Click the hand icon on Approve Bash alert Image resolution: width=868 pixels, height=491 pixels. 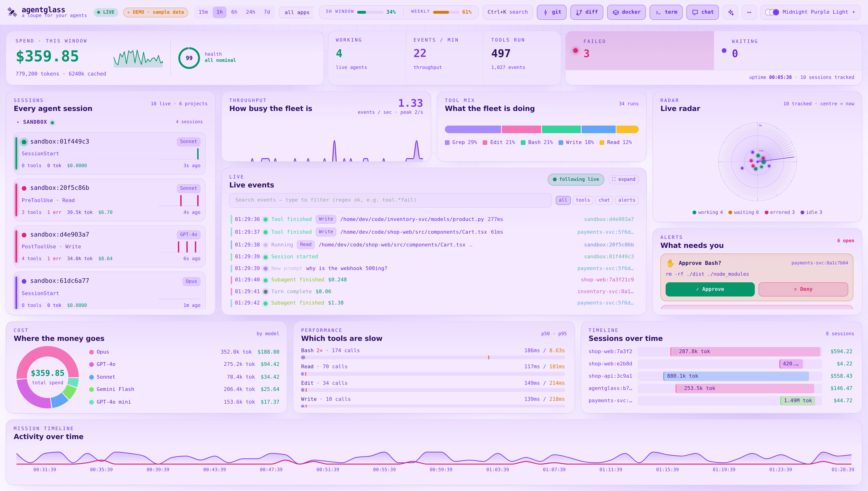(670, 263)
